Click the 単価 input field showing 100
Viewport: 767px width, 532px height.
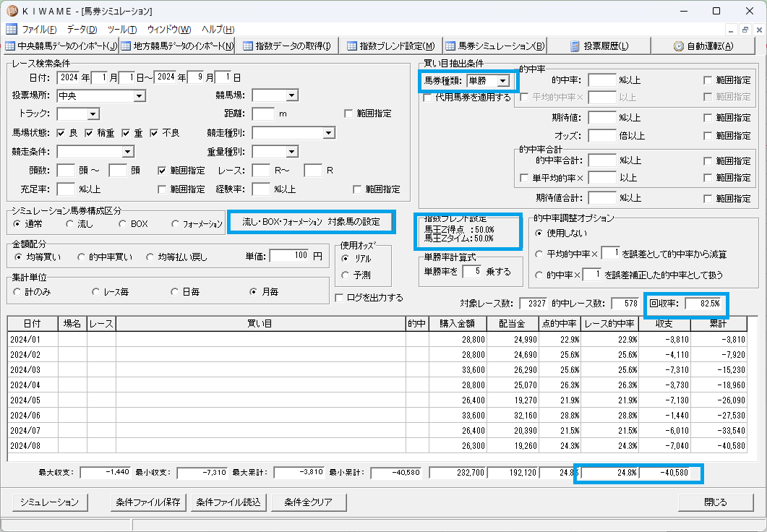click(x=289, y=256)
